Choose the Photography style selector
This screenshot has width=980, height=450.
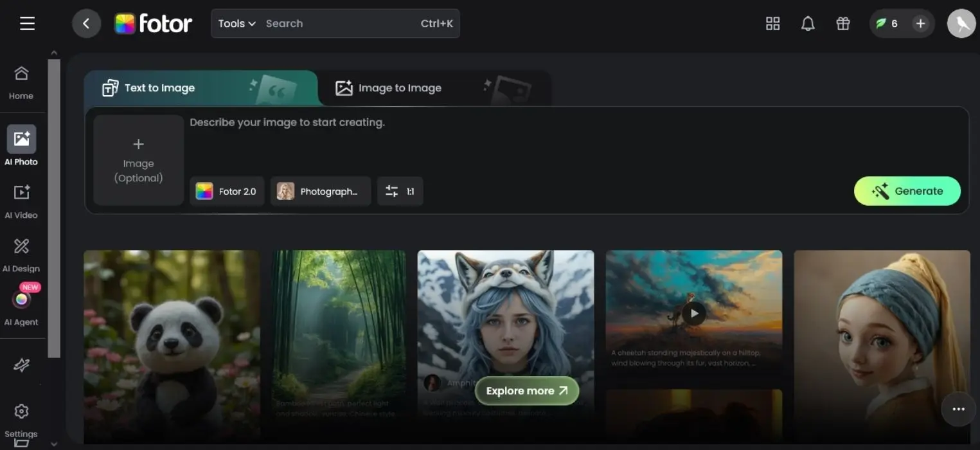[x=320, y=191]
